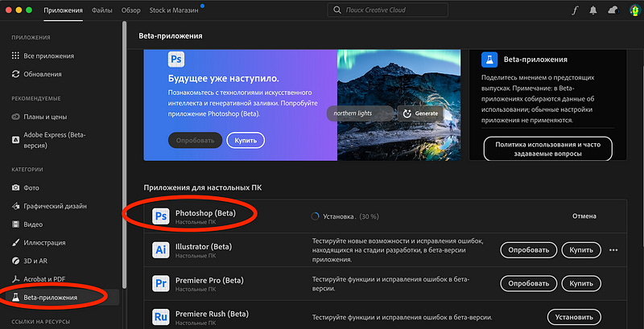Screen dimensions: 644x329
Task: Click the Beta apps flask icon in sidebar
Action: (15, 298)
